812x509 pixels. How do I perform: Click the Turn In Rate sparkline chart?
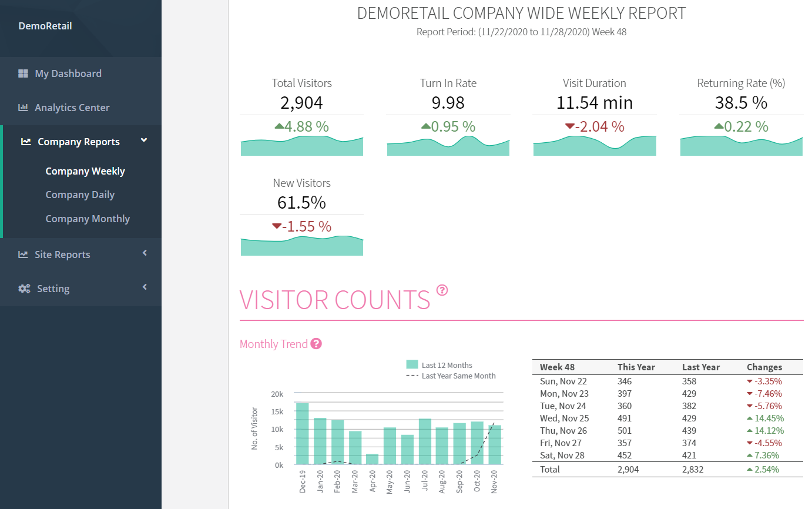[x=448, y=146]
